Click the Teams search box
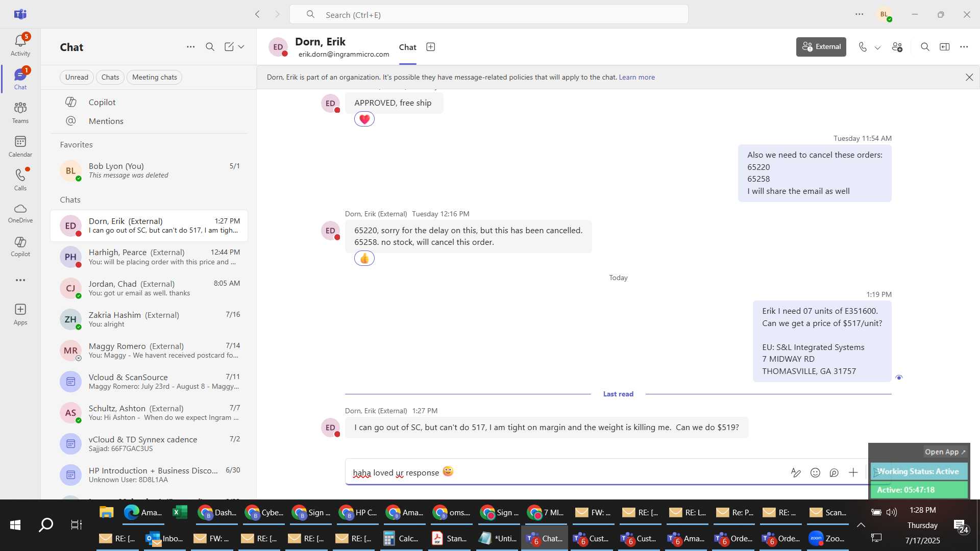Image resolution: width=980 pixels, height=551 pixels. pos(488,15)
